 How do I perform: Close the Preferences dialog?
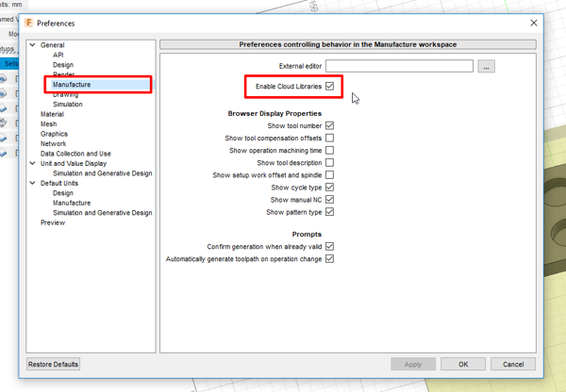pos(533,23)
